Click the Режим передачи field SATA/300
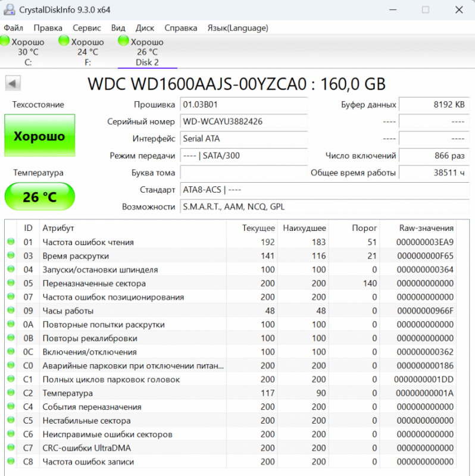The width and height of the screenshot is (475, 476). [x=243, y=155]
